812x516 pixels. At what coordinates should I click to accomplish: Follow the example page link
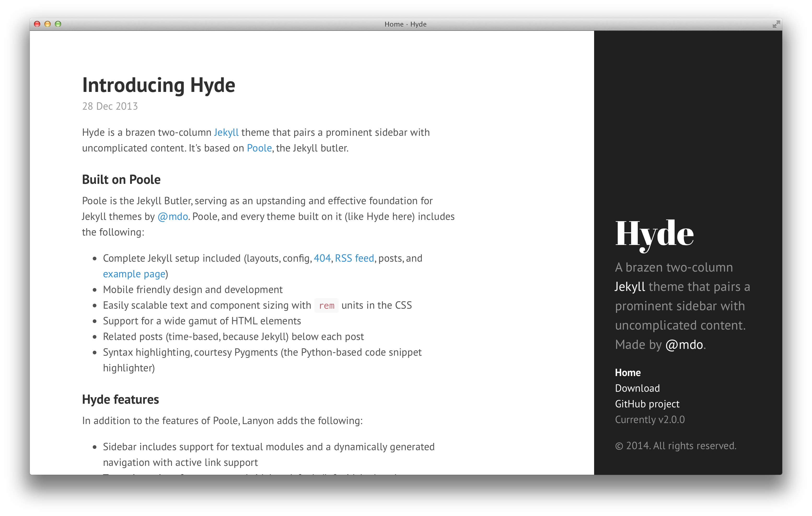point(134,274)
